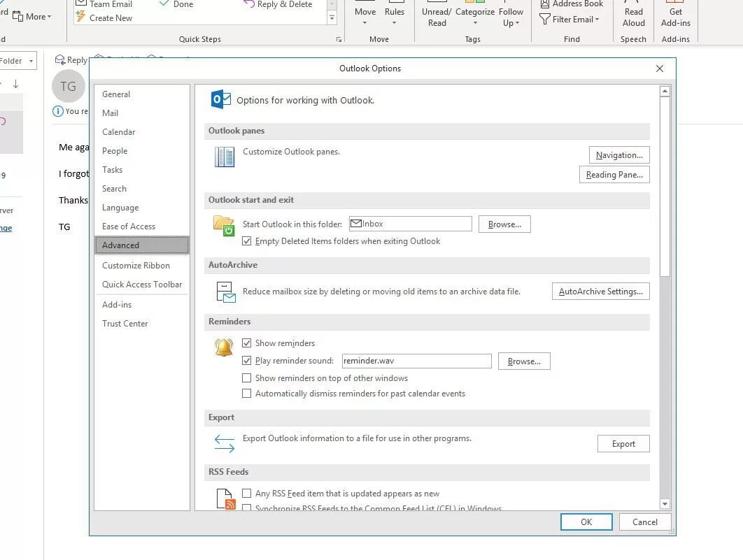Open the More dropdown arrow
This screenshot has width=743, height=560.
click(49, 17)
